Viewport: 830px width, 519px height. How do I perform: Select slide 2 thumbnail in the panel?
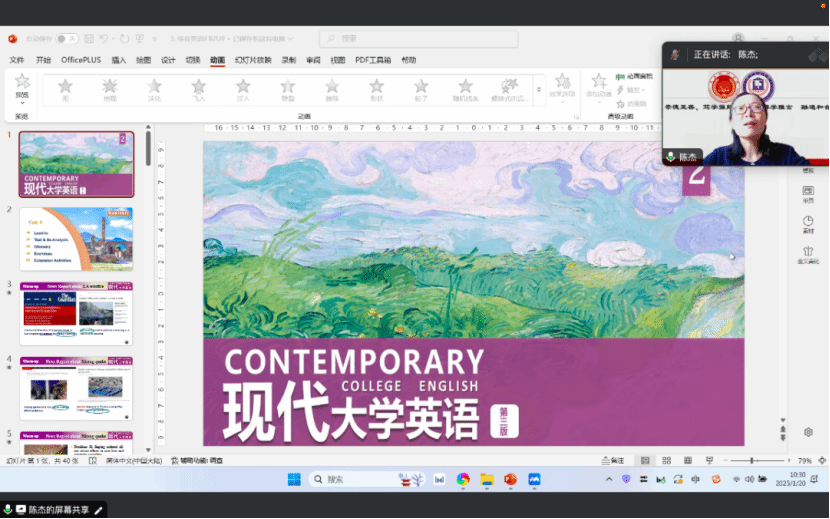(x=77, y=239)
